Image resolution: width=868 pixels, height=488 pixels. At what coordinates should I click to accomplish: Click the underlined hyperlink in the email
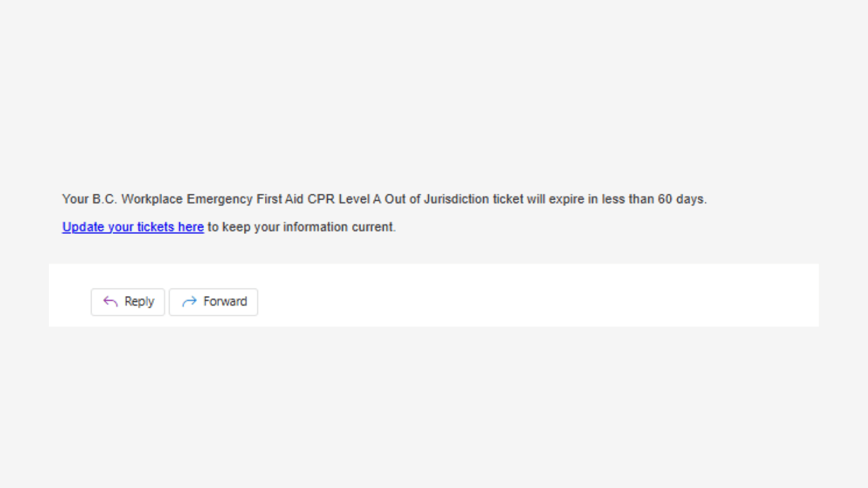[x=132, y=227]
